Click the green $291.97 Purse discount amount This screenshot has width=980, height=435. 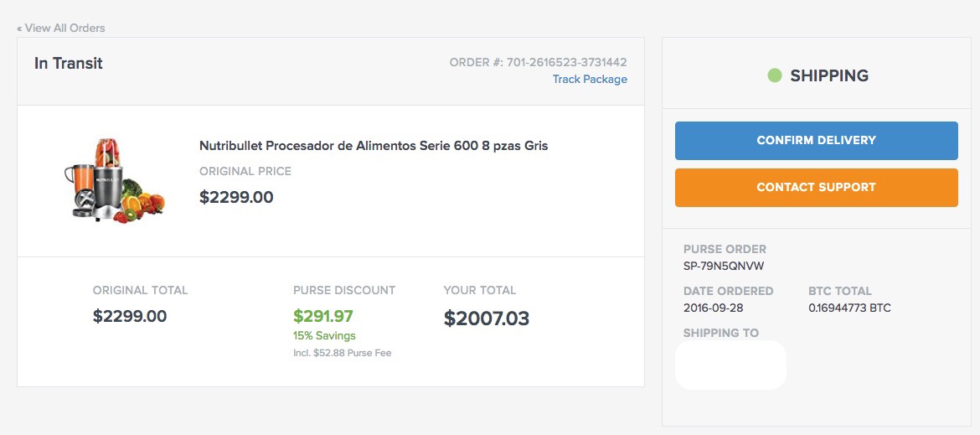(x=323, y=317)
